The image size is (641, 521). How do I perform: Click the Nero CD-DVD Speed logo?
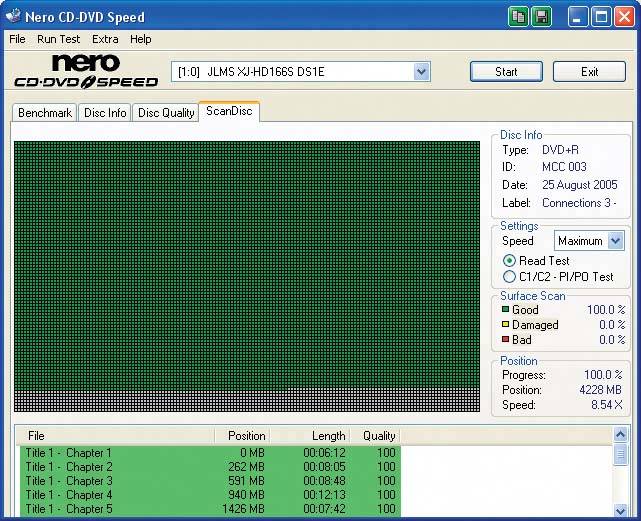pyautogui.click(x=86, y=71)
